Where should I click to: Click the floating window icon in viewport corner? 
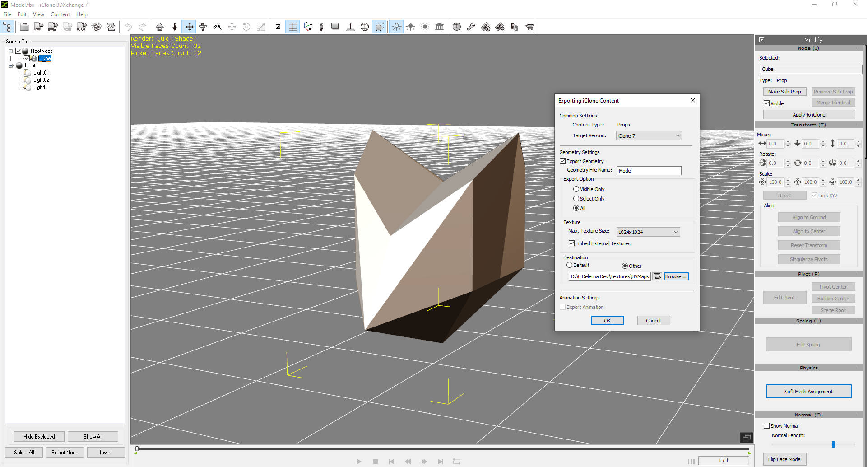pyautogui.click(x=747, y=438)
